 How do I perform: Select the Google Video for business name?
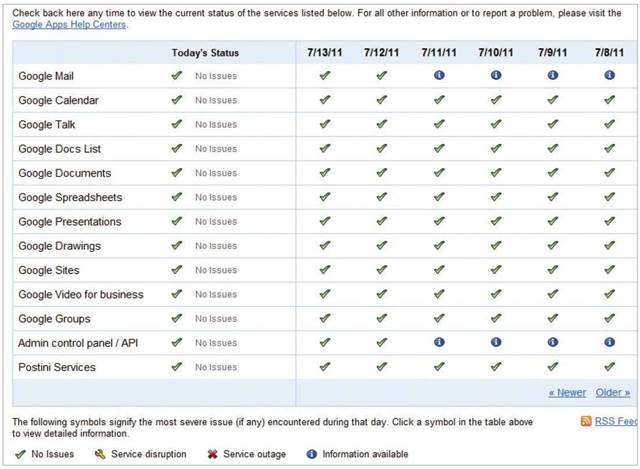pos(81,295)
